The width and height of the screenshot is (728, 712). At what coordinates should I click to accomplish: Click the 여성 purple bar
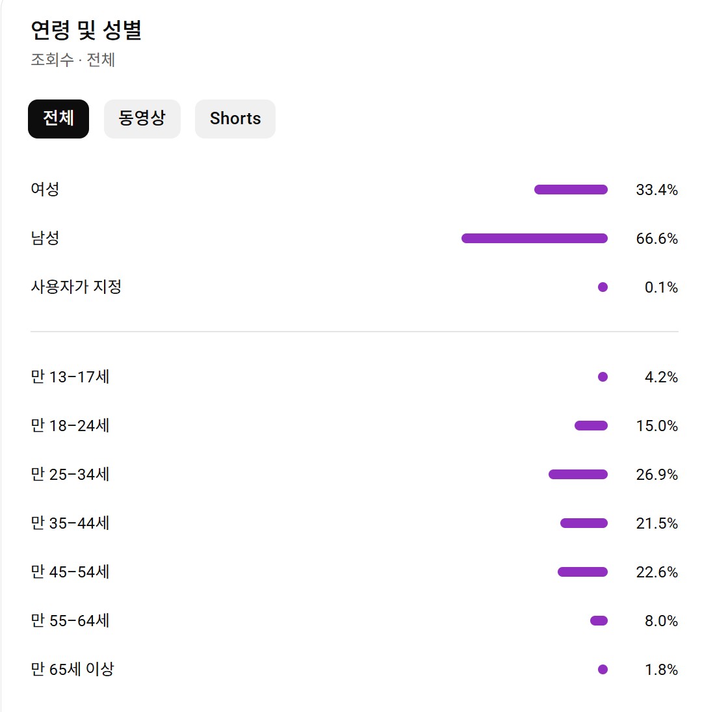[x=571, y=190]
